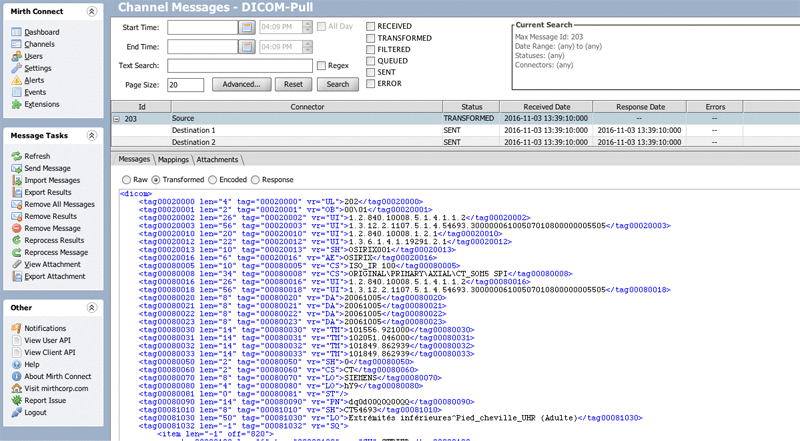Open the Users icon
800x441 pixels.
pos(16,56)
